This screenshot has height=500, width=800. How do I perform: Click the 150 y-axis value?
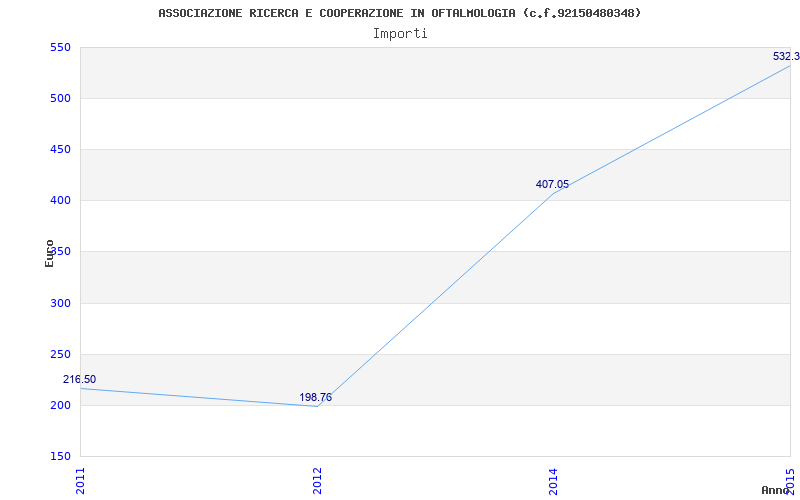coord(60,456)
